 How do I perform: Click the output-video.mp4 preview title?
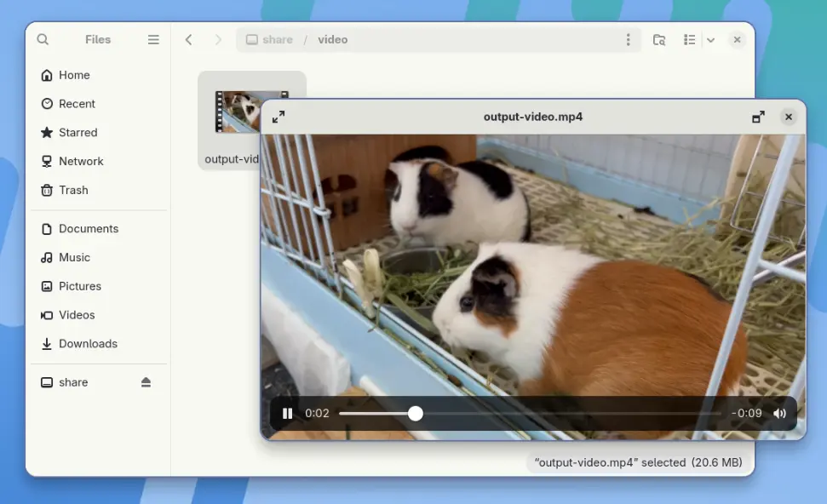click(x=533, y=117)
